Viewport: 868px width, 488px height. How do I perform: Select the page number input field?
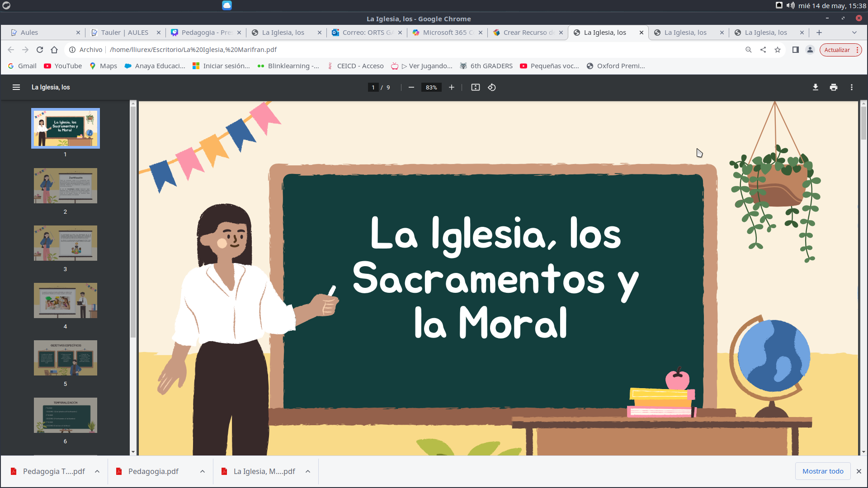pos(373,87)
